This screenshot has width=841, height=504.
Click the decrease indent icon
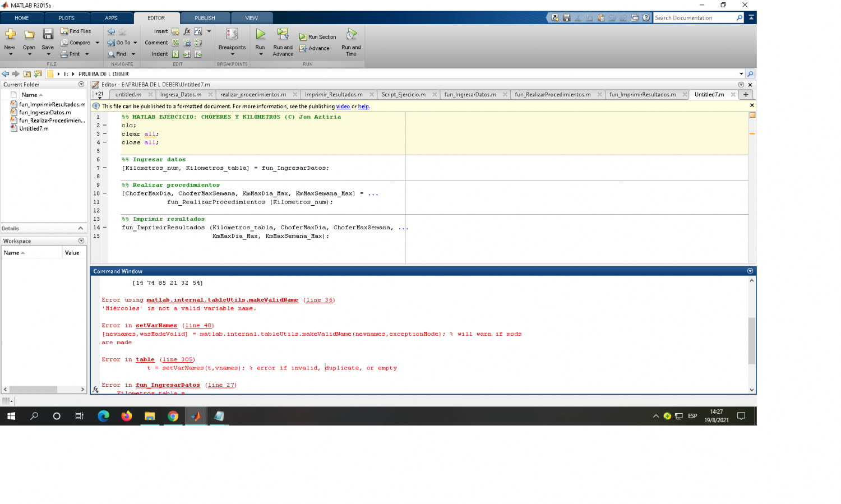click(198, 54)
